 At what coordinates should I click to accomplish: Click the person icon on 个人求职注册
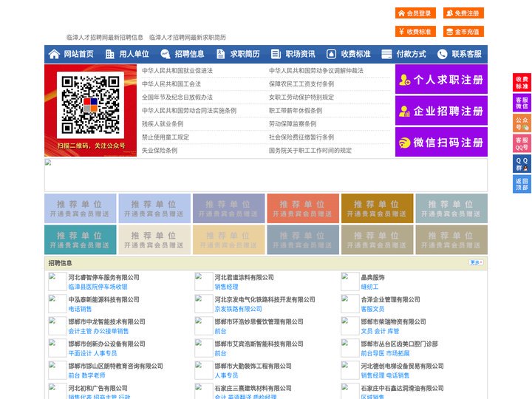pos(404,80)
